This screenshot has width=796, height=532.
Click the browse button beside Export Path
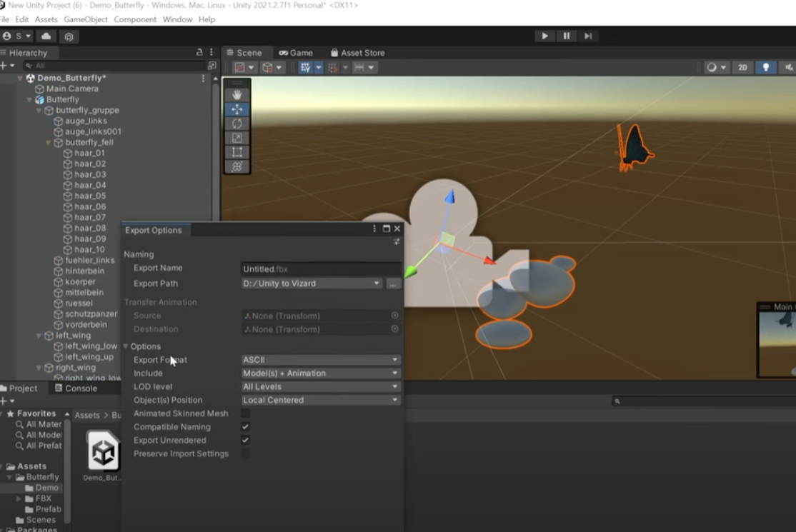392,283
